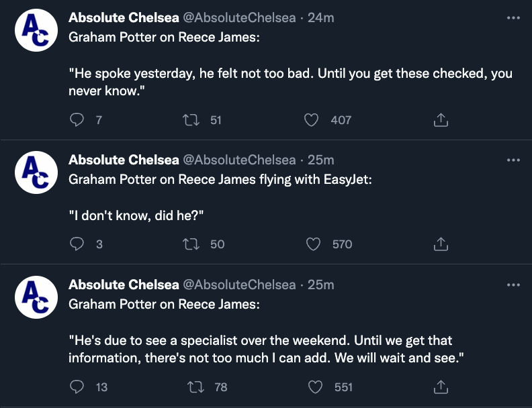The height and width of the screenshot is (408, 532).
Task: Reply to the 'felt not too bad' tweet
Action: click(x=78, y=120)
